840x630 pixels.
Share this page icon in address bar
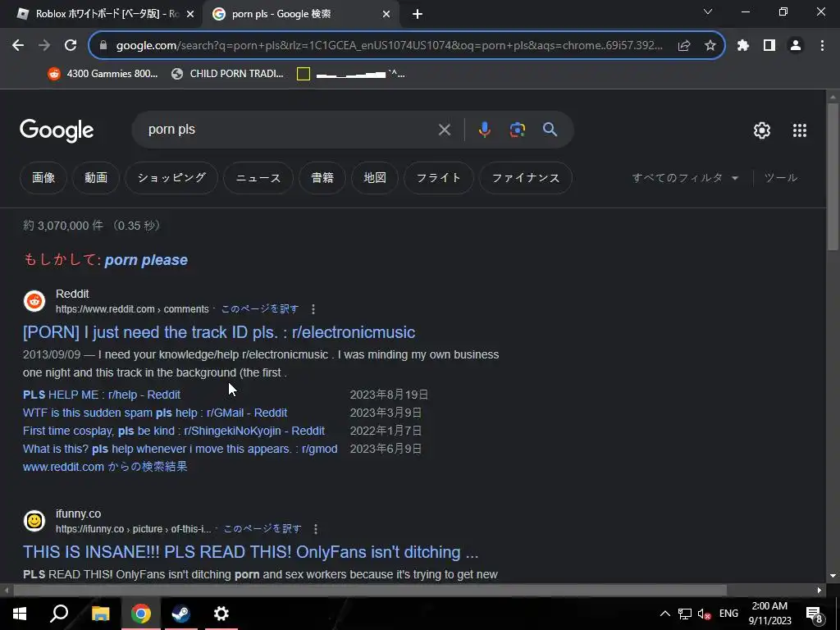tap(684, 46)
